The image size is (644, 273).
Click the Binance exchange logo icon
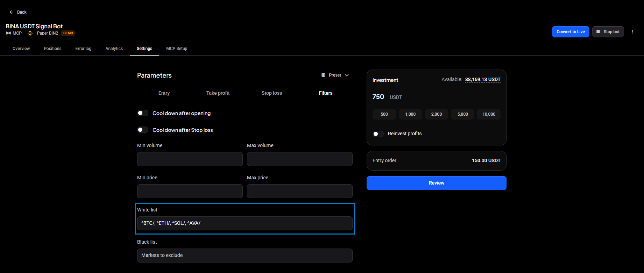[30, 33]
